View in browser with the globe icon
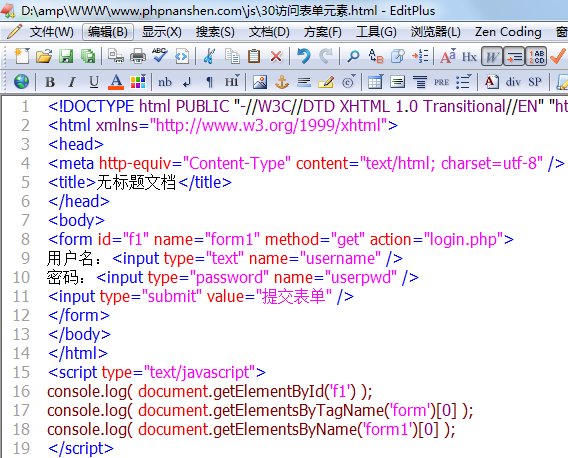Image resolution: width=568 pixels, height=458 pixels. pyautogui.click(x=21, y=82)
